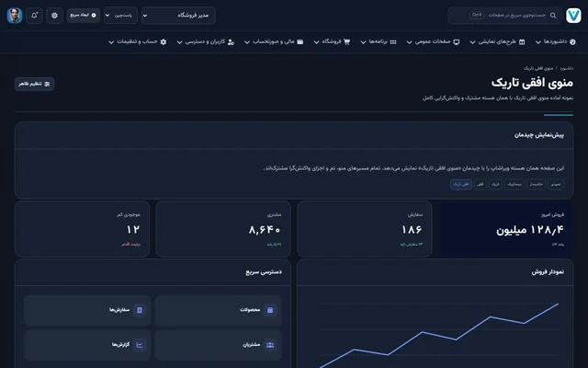588x368 pixels.
Task: Click the برنامه‌ها grid icon
Action: click(x=393, y=42)
